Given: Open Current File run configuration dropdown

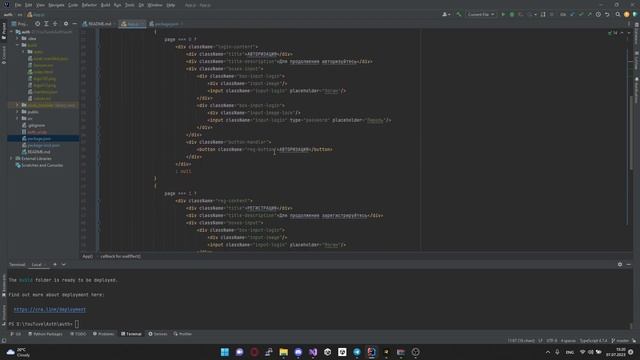Looking at the screenshot, I should coord(480,14).
